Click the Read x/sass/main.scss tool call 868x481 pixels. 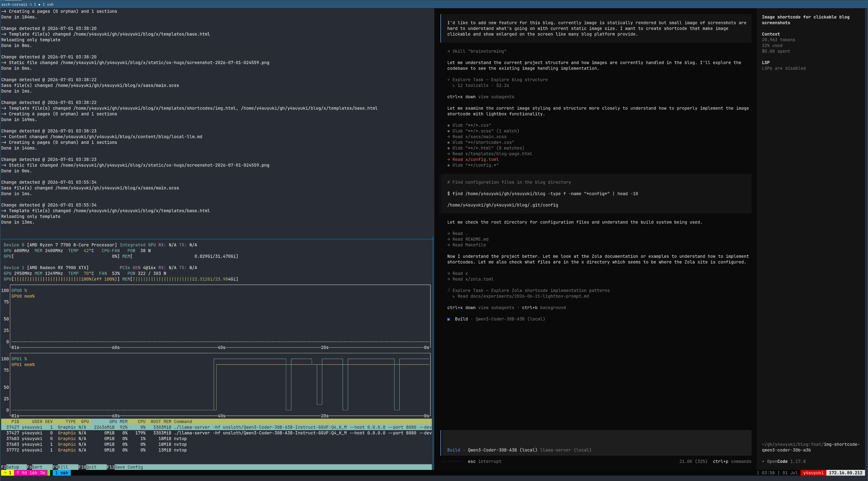(477, 137)
